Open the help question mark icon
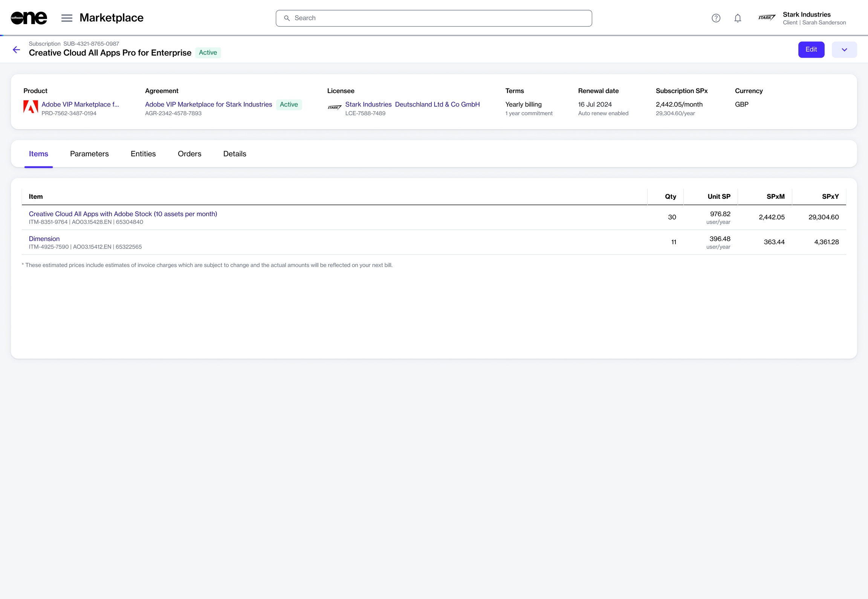 [716, 18]
